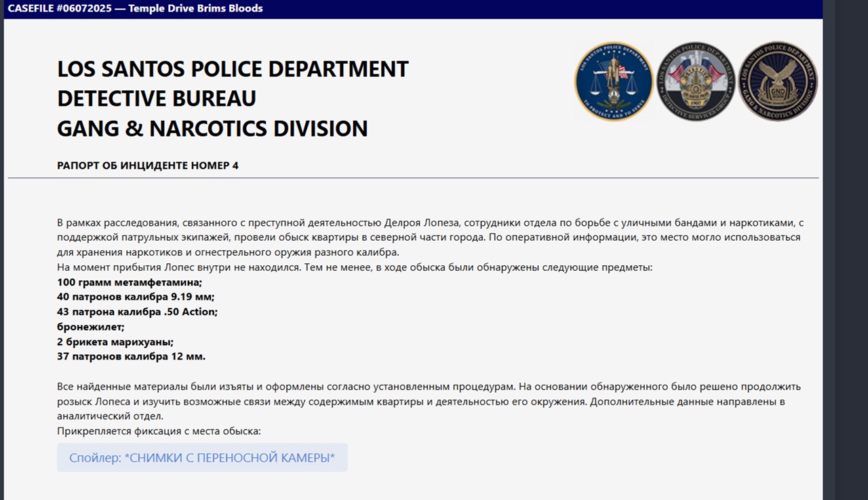Click the Los Santos Police Department scales badge
The image size is (868, 500).
tap(614, 81)
